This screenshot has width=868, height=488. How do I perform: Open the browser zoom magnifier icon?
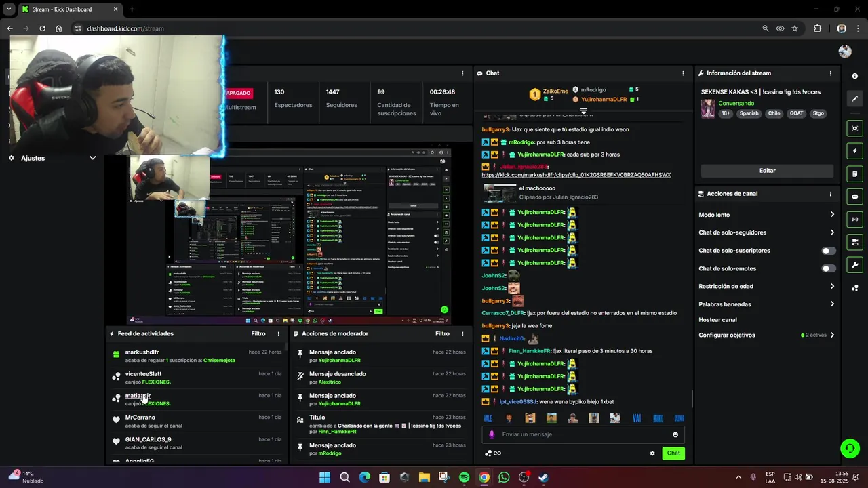766,28
